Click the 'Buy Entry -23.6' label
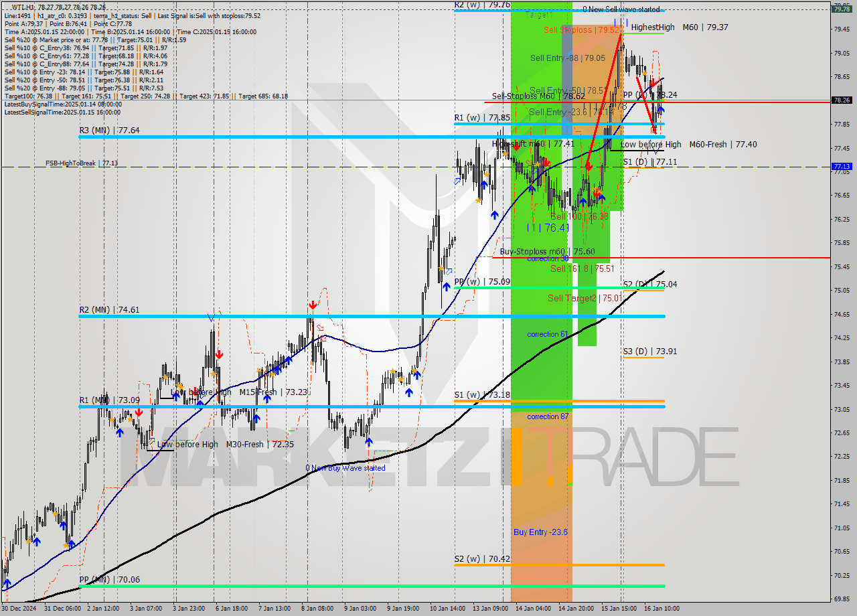857x616 pixels. click(541, 532)
